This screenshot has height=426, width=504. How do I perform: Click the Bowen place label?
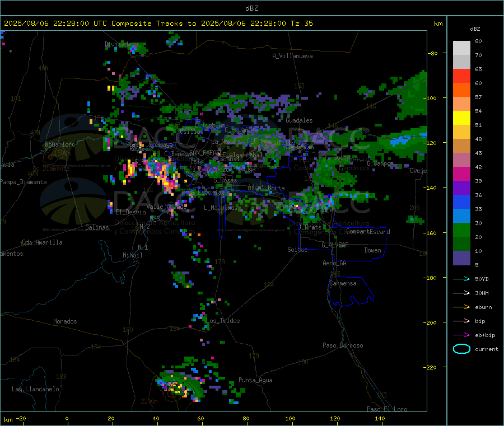[x=372, y=250]
